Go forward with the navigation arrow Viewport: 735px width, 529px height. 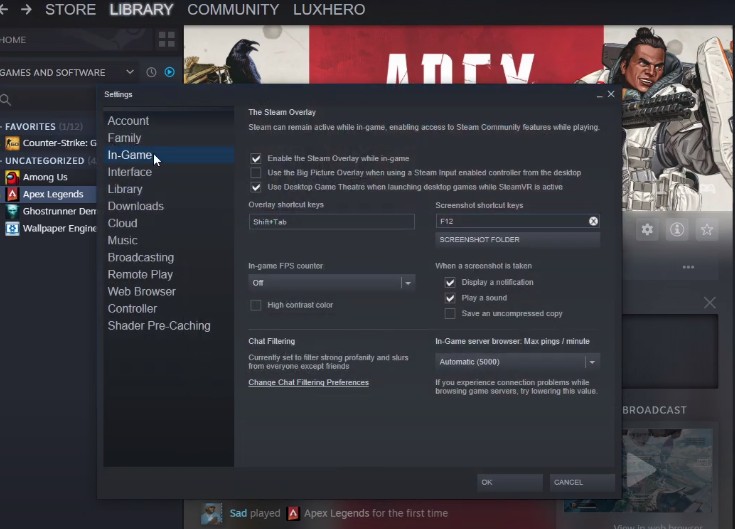click(x=26, y=9)
